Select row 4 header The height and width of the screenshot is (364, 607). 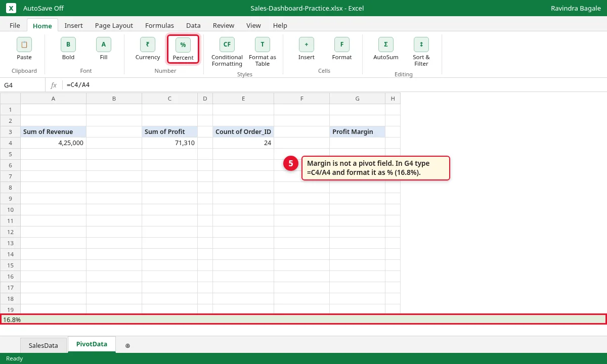pyautogui.click(x=10, y=143)
